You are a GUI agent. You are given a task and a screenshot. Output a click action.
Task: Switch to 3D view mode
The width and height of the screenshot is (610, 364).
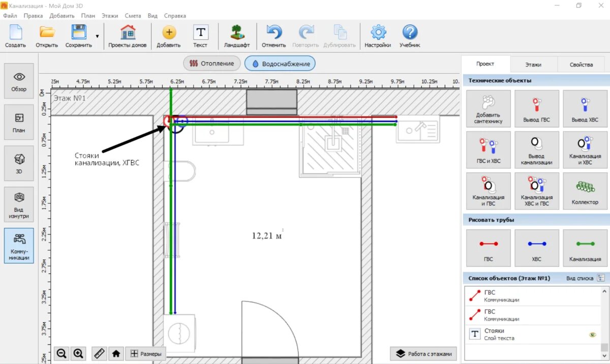pos(19,163)
